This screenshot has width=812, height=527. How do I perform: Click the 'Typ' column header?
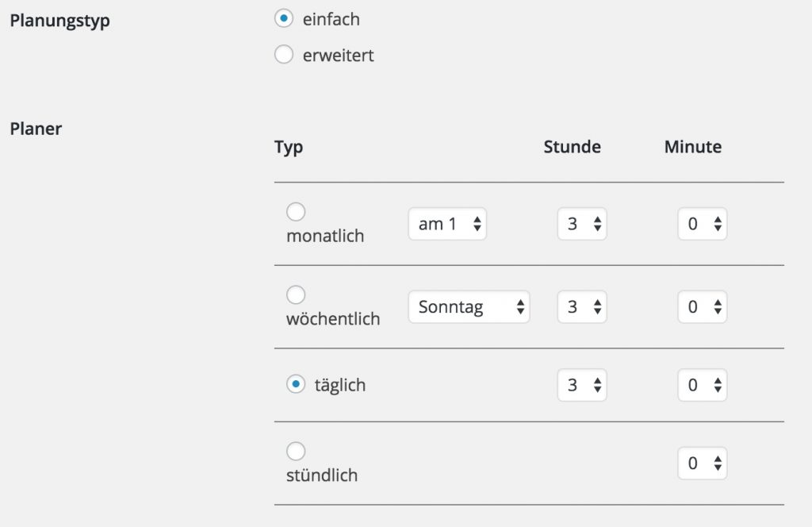point(288,147)
